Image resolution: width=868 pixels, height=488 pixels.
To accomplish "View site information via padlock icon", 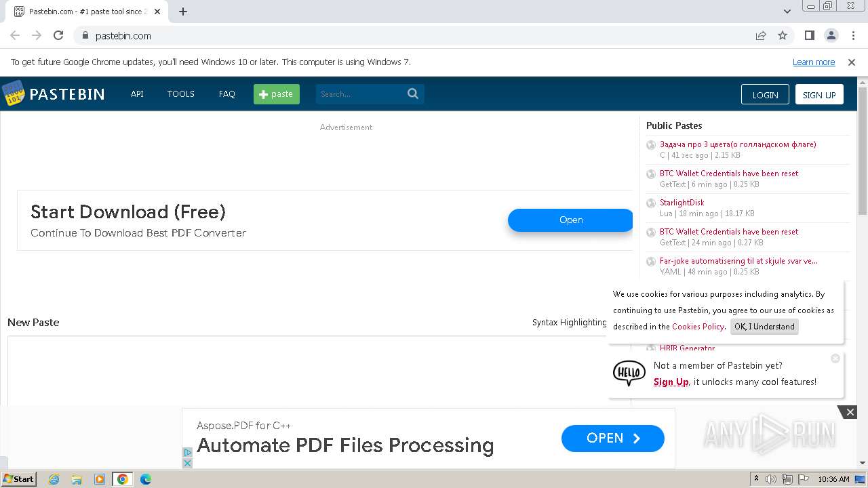I will click(x=85, y=35).
